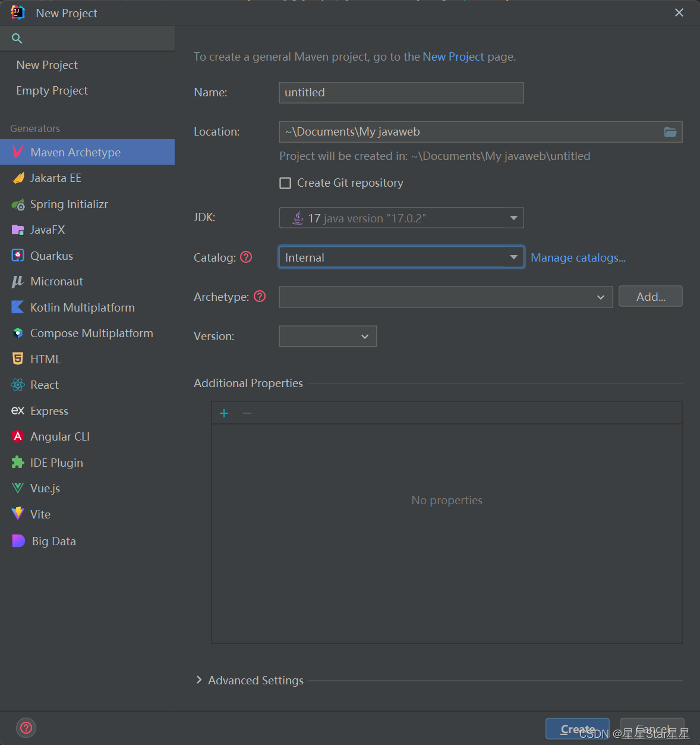Click the Express ex icon
This screenshot has height=745, width=700.
tap(18, 411)
